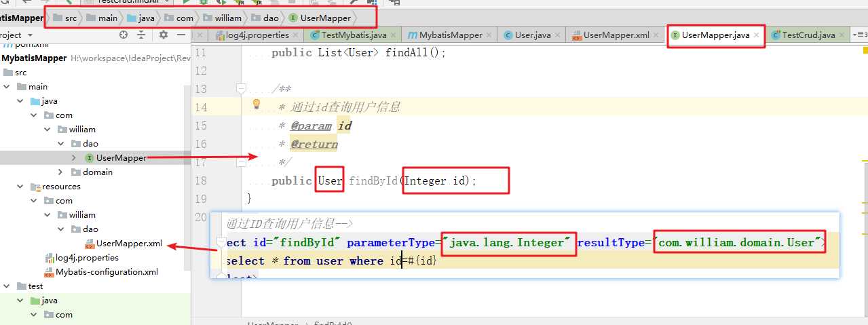Select the src folder in Project tree

[21, 73]
